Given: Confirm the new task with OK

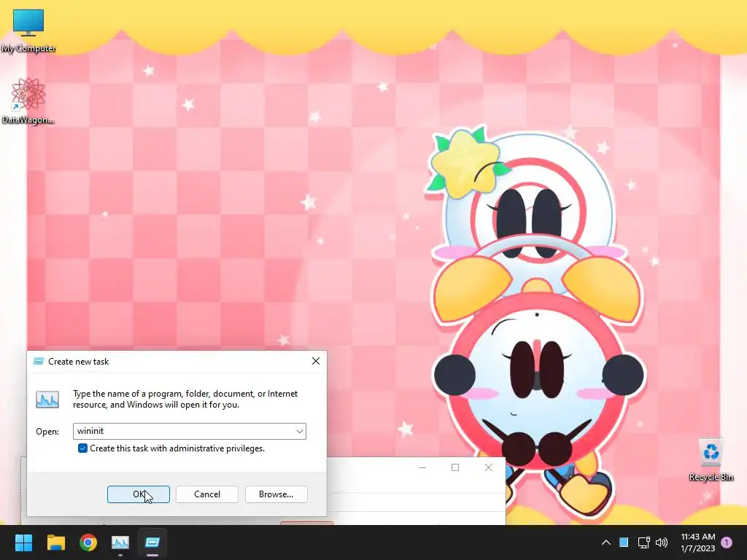Looking at the screenshot, I should [x=138, y=494].
